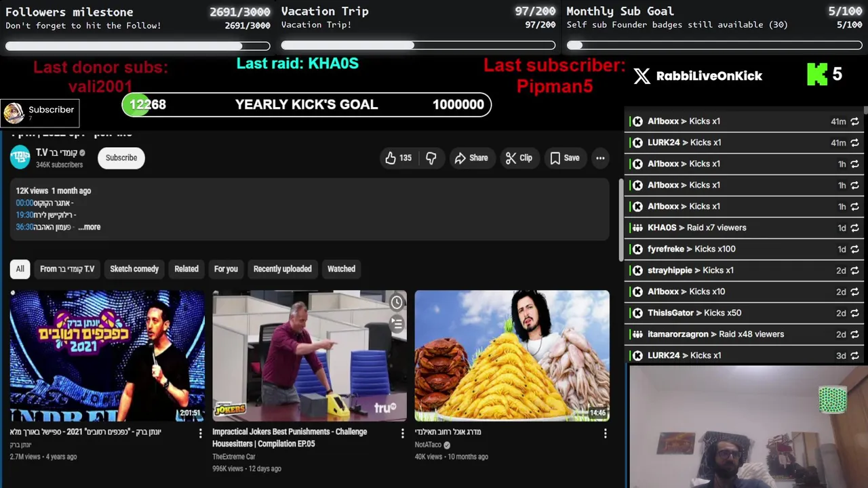868x488 pixels.
Task: Open TheExtreme Car channel link
Action: pyautogui.click(x=234, y=457)
